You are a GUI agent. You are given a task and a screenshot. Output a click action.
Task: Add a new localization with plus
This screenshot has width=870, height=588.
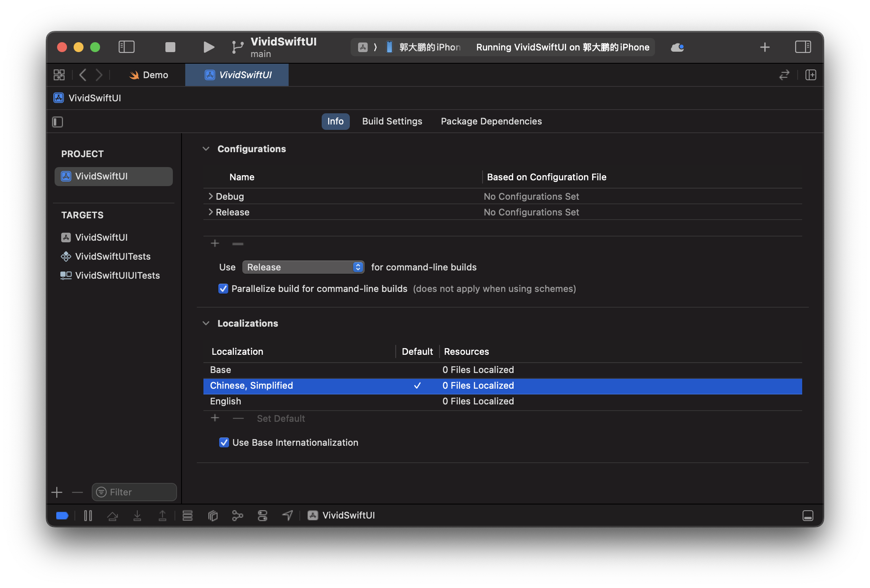[x=215, y=418]
